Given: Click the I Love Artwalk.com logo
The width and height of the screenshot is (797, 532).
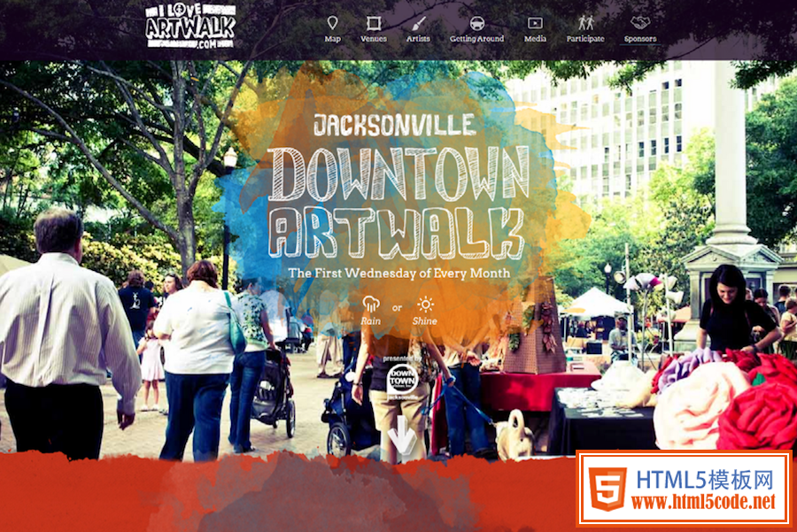Looking at the screenshot, I should coord(190,26).
